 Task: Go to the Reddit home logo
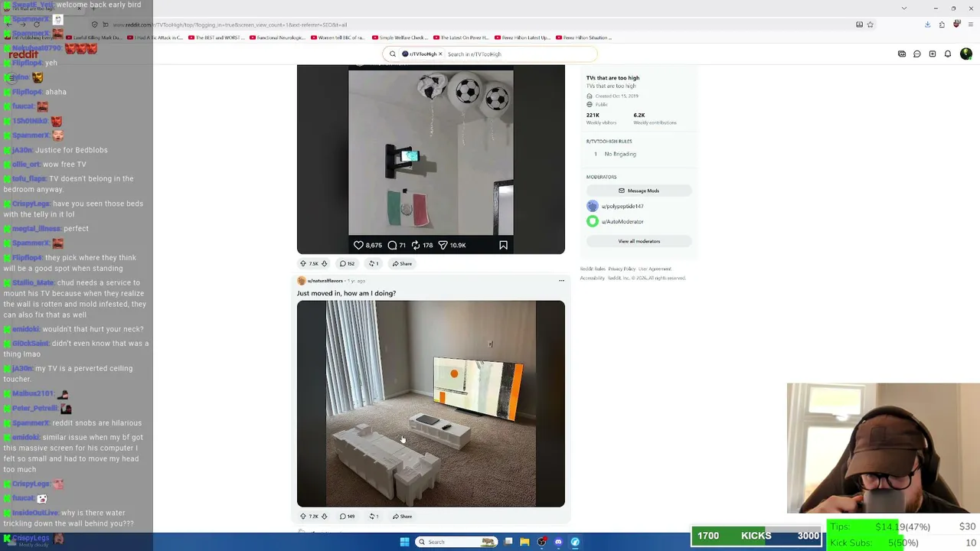23,54
